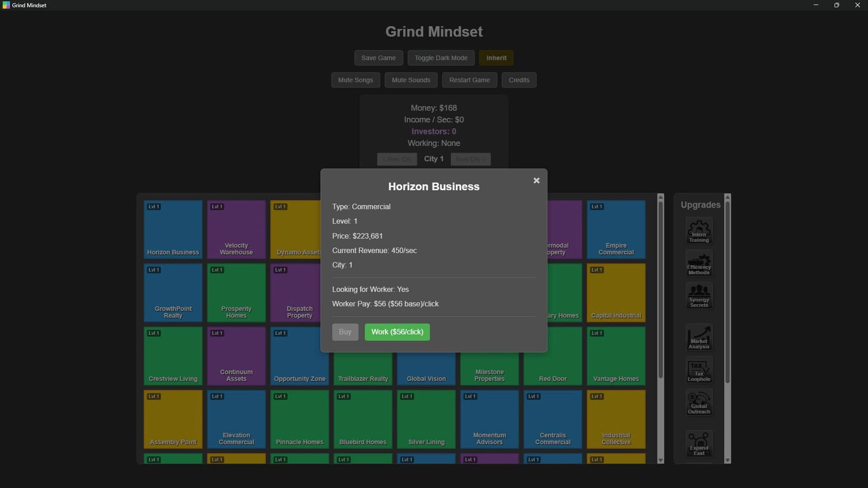This screenshot has height=488, width=868.
Task: Toggle Dark Mode
Action: (x=441, y=58)
